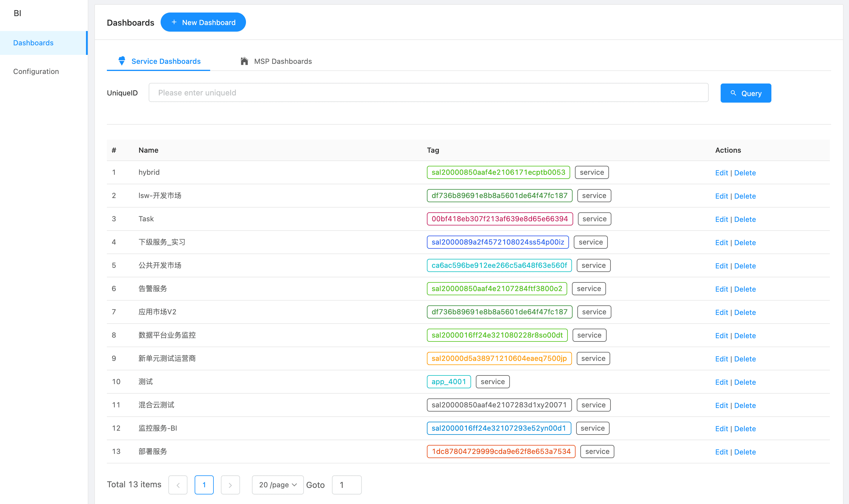Click the magnifier icon in Query button
This screenshot has height=504, width=849.
pos(733,93)
